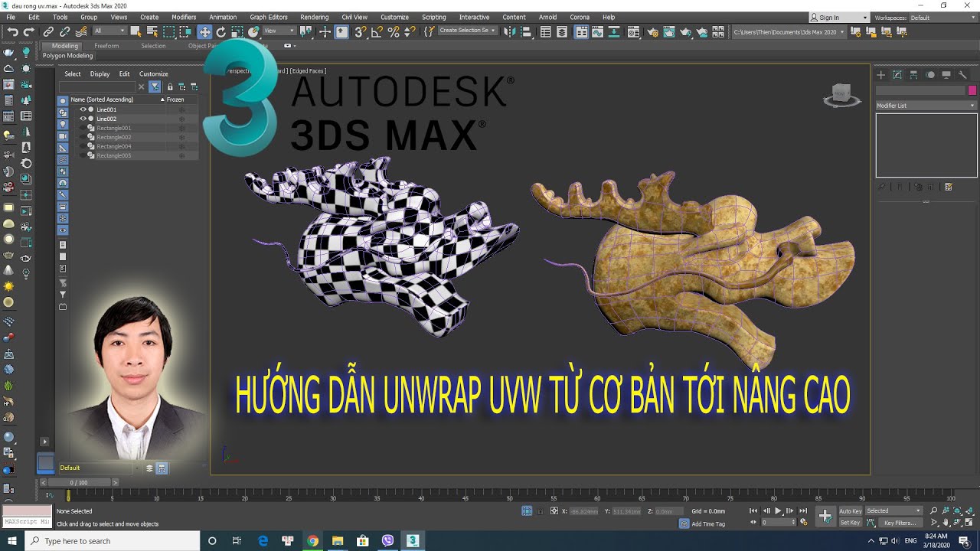Screen dimensions: 980x551
Task: Toggle Isolate Selection icon in status bar
Action: click(527, 510)
